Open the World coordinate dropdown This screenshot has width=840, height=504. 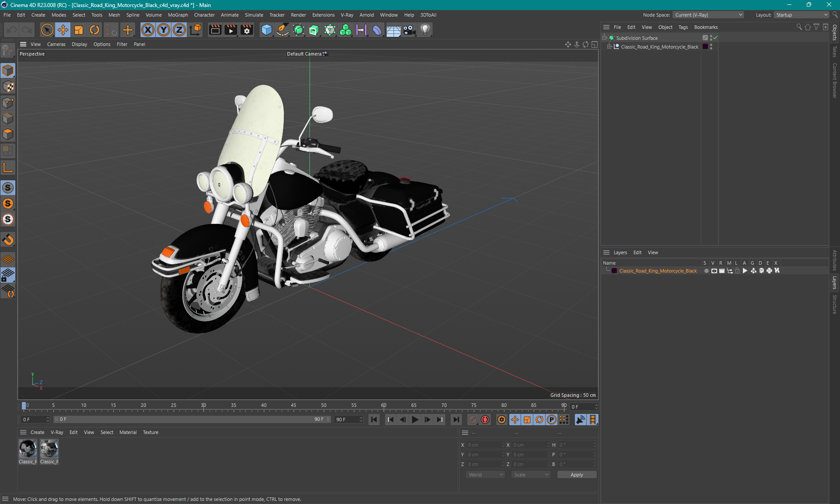point(485,475)
